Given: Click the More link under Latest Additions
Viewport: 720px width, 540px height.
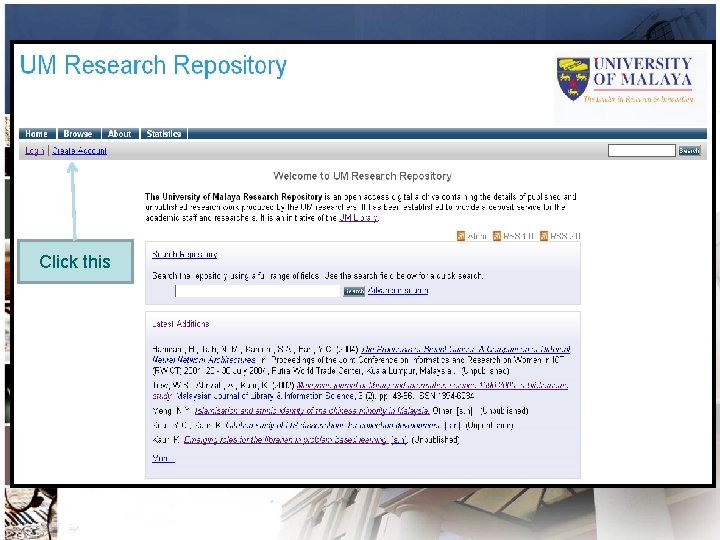Looking at the screenshot, I should click(x=163, y=458).
